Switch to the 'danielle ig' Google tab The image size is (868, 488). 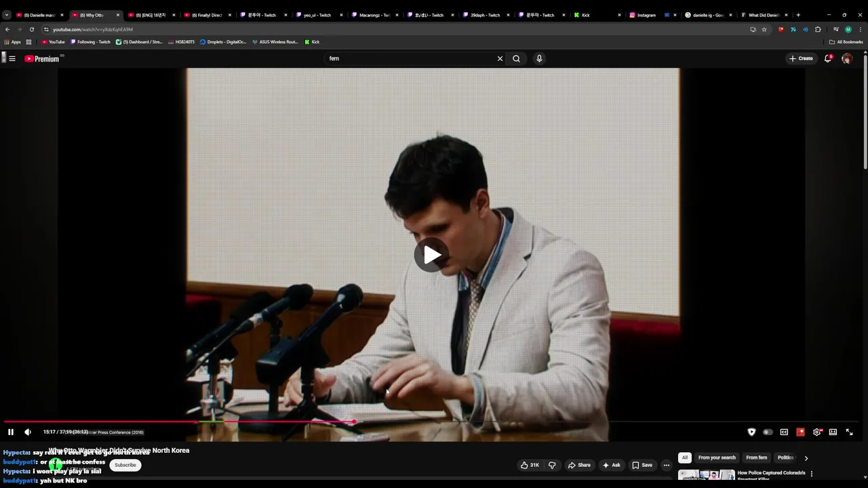point(708,15)
